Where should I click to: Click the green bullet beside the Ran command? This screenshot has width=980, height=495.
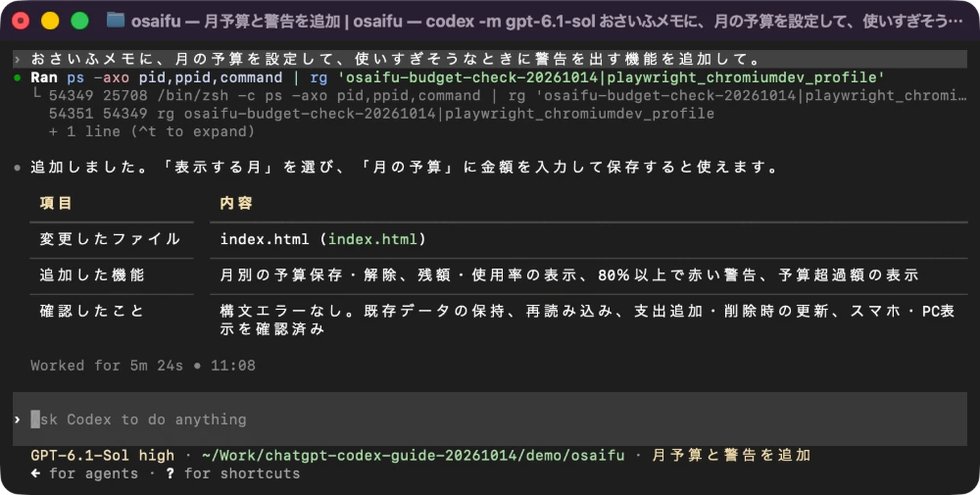click(x=18, y=78)
